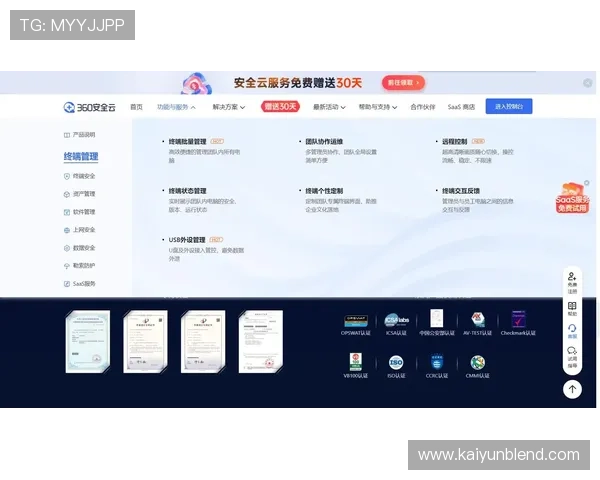
Task: Click the OPSWAT认证 logo
Action: tap(356, 321)
